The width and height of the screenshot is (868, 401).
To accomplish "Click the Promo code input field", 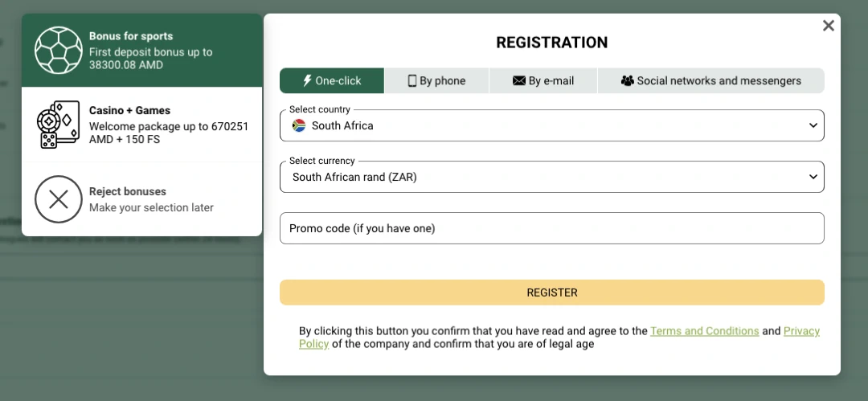I will [x=551, y=228].
